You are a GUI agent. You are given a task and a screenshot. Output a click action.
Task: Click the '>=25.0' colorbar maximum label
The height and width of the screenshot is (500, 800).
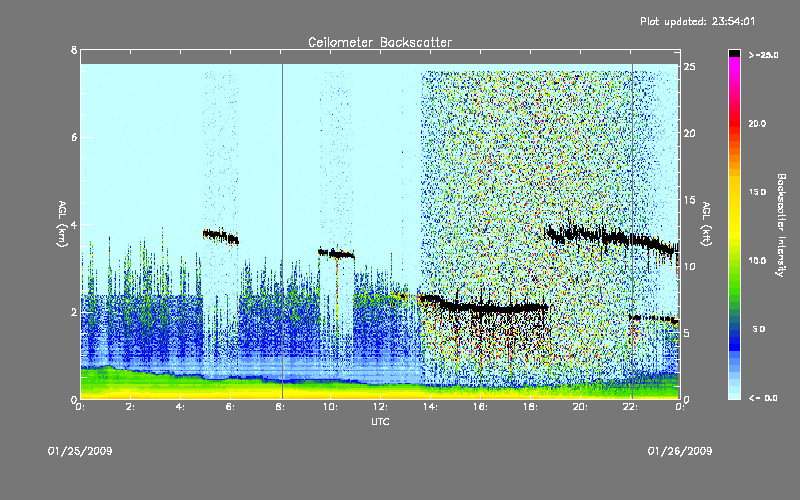click(x=763, y=55)
